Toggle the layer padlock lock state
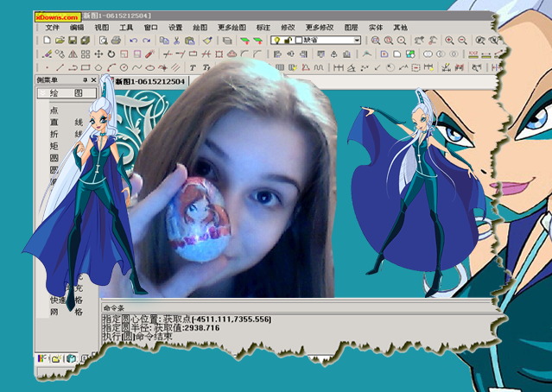This screenshot has width=552, height=392. [x=288, y=41]
